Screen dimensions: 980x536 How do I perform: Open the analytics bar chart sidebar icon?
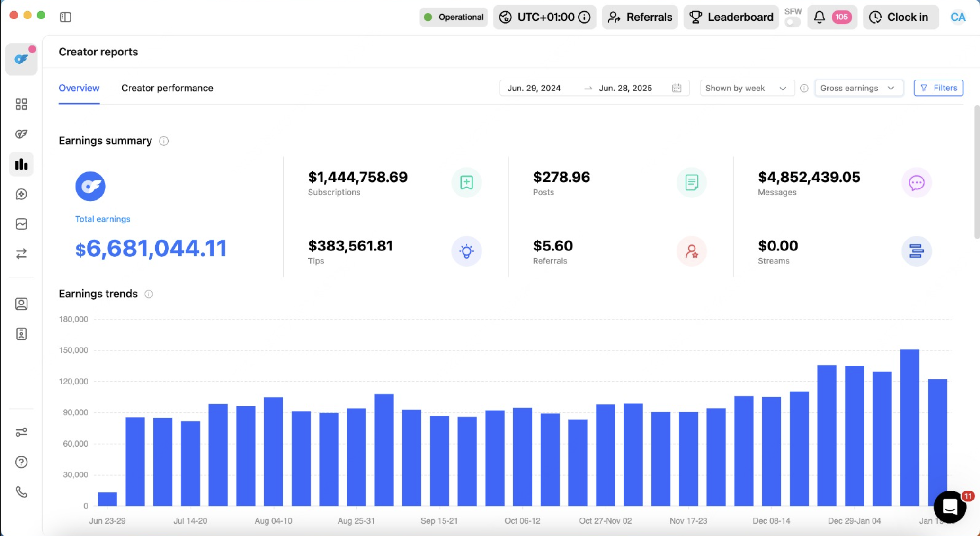click(21, 164)
